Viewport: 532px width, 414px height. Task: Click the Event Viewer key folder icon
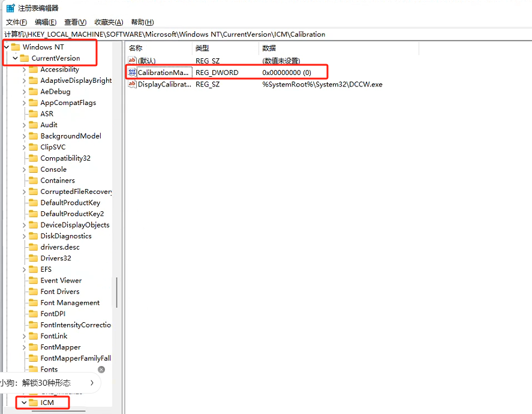33,280
